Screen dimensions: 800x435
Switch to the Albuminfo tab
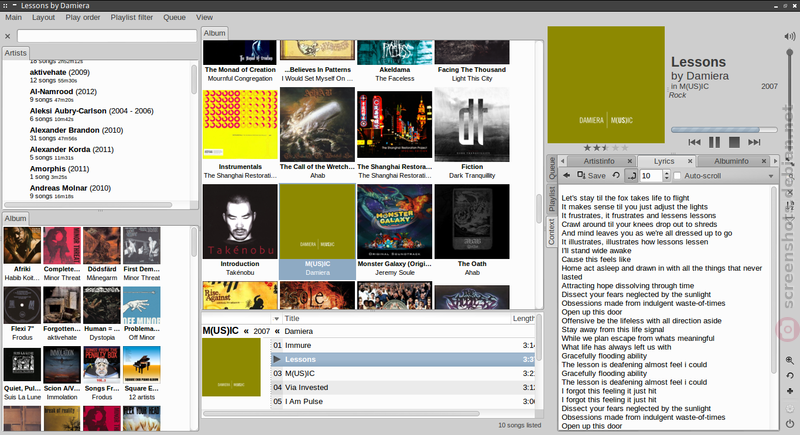[731, 161]
